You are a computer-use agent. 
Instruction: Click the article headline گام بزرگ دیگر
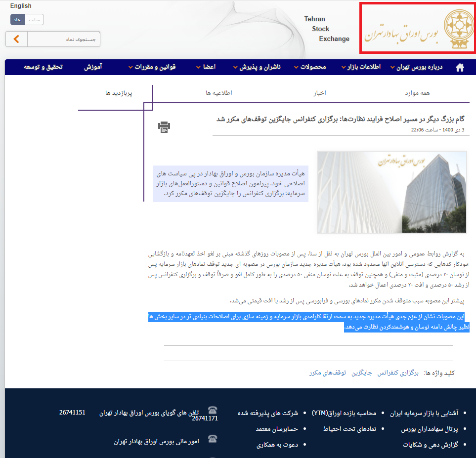pyautogui.click(x=340, y=119)
